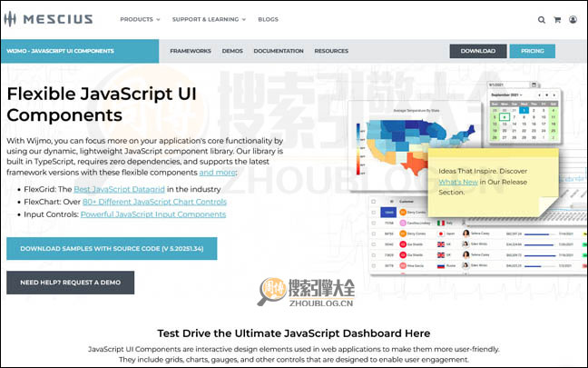Open Powerful JavaScript Input Components link
This screenshot has height=368, width=588.
click(153, 214)
